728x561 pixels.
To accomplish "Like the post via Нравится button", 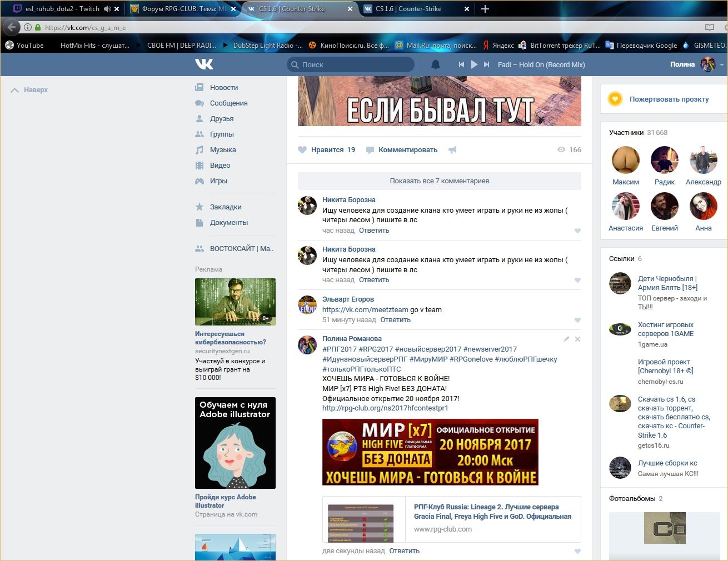I will pyautogui.click(x=327, y=150).
